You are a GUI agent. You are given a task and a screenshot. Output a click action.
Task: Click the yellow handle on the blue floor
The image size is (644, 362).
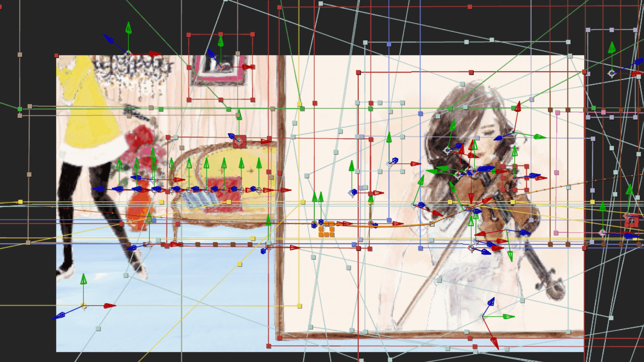pyautogui.click(x=239, y=265)
